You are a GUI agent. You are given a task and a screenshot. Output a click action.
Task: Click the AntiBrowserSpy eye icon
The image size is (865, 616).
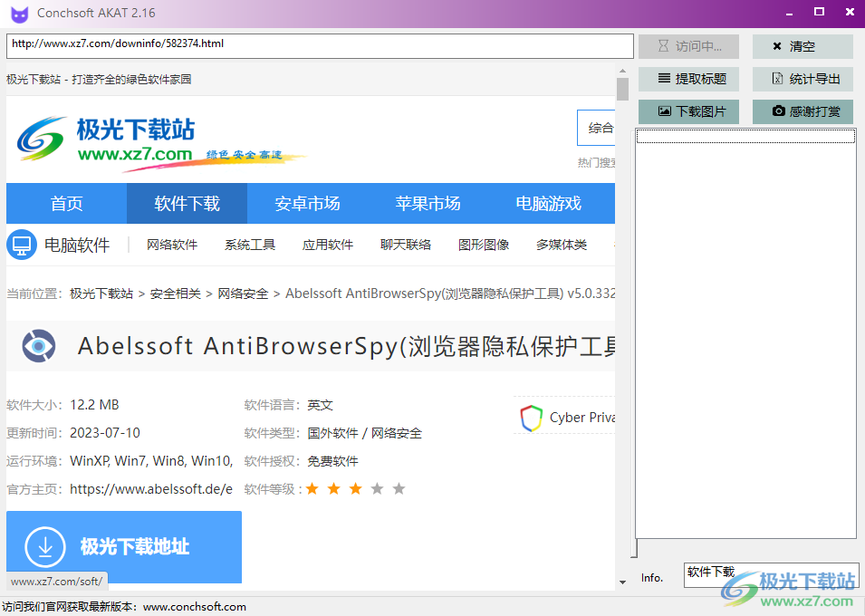pos(38,347)
